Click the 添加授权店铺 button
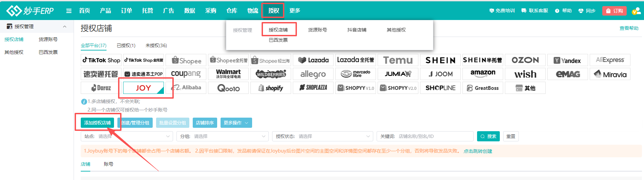Viewport: 644px width, 180px height. (x=97, y=123)
